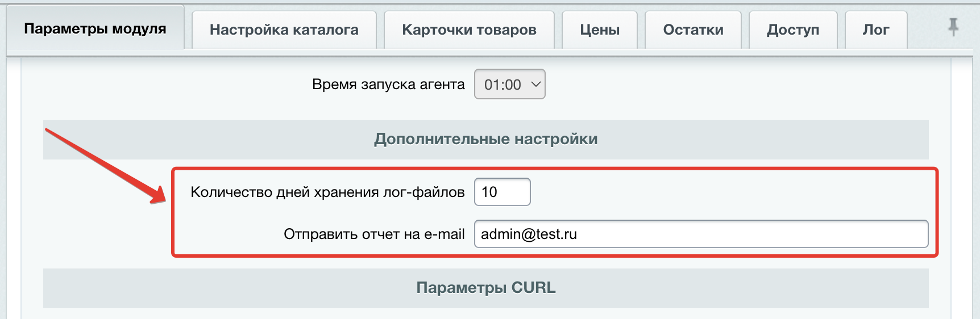Click the admin@test.ru address text
Screen dimensions: 980x319
(529, 234)
